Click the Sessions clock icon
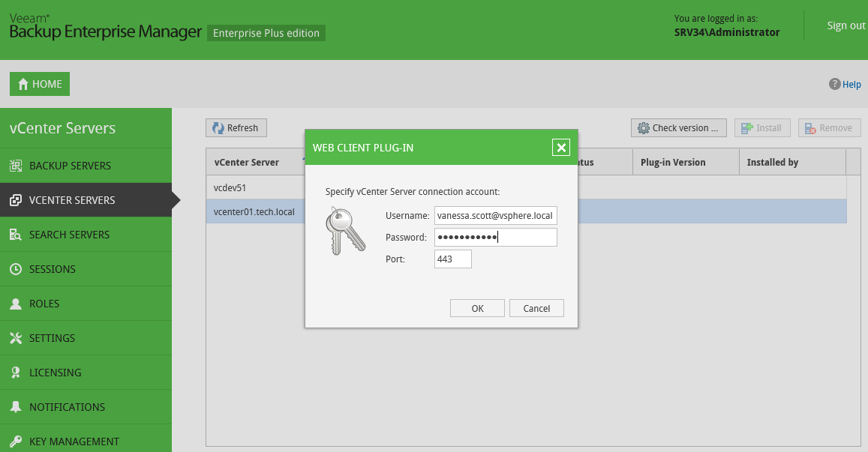Viewport: 868px width, 452px height. click(16, 269)
